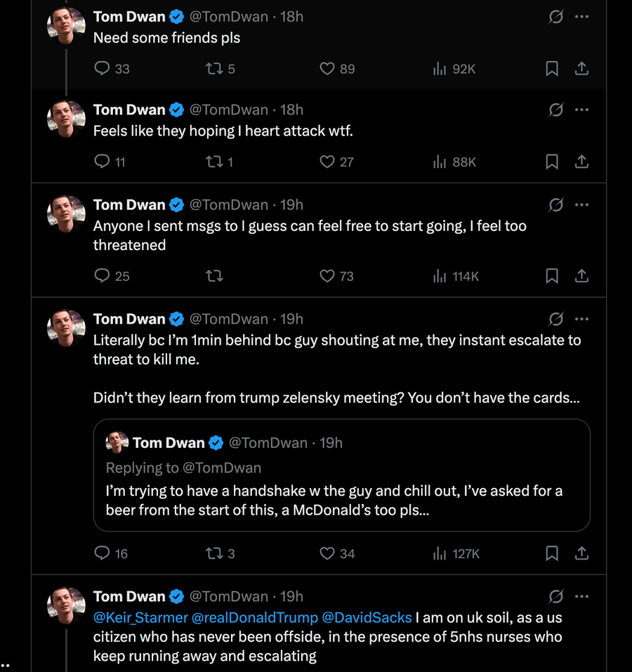The width and height of the screenshot is (632, 672).
Task: Bookmark the "Need some friends pls" tweet
Action: (x=552, y=69)
